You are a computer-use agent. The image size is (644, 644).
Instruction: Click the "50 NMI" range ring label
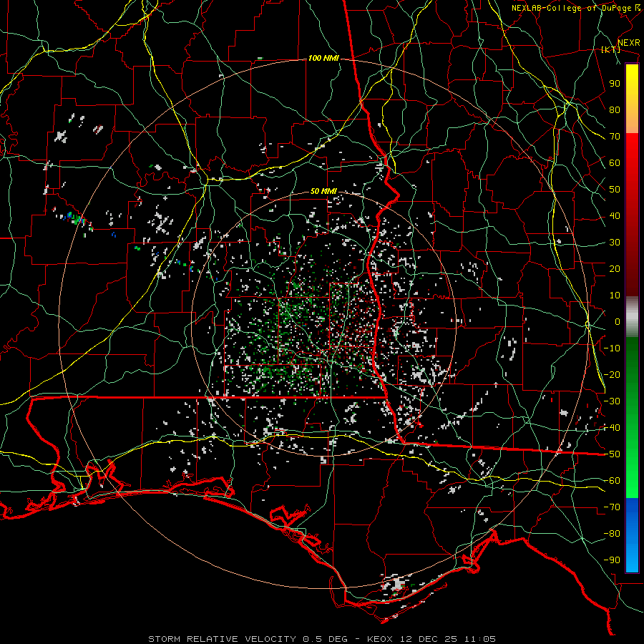point(323,191)
